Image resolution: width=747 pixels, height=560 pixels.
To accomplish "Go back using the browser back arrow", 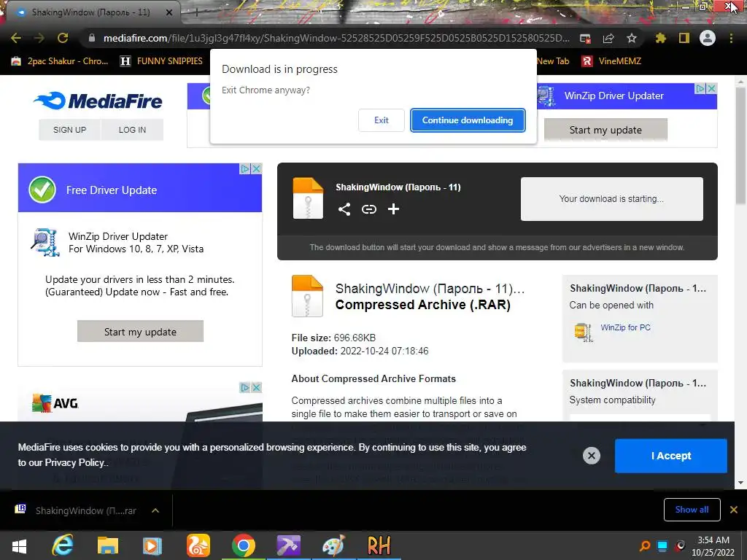I will pos(16,38).
